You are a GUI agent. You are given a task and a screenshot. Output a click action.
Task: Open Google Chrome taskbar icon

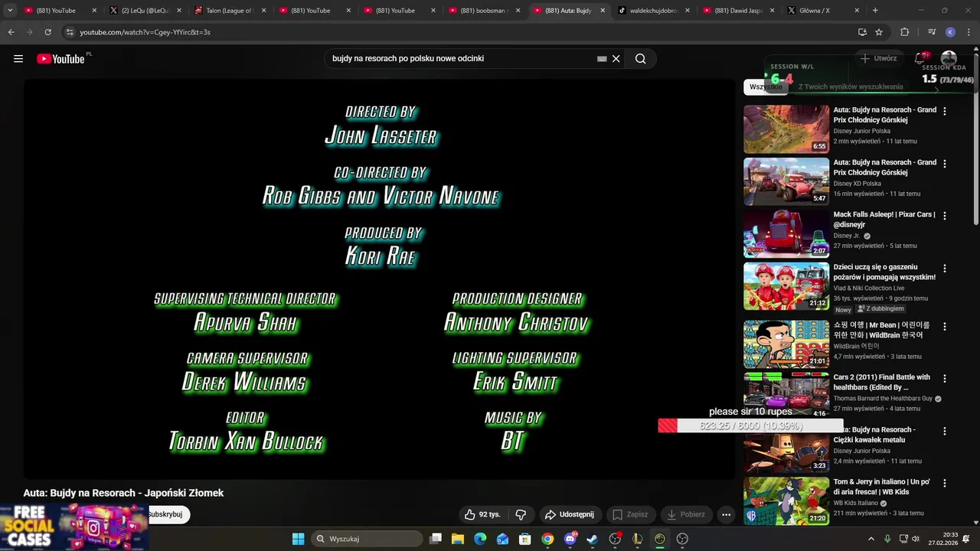547,539
